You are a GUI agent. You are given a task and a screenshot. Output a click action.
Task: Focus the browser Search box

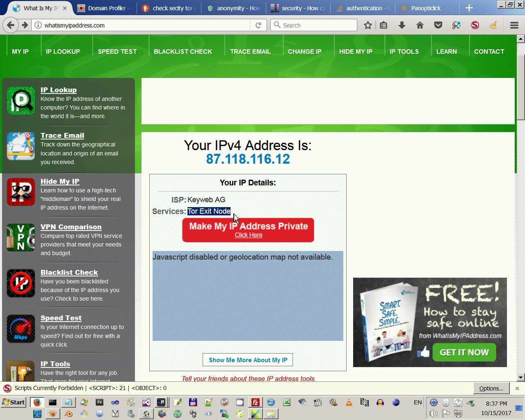(x=314, y=25)
